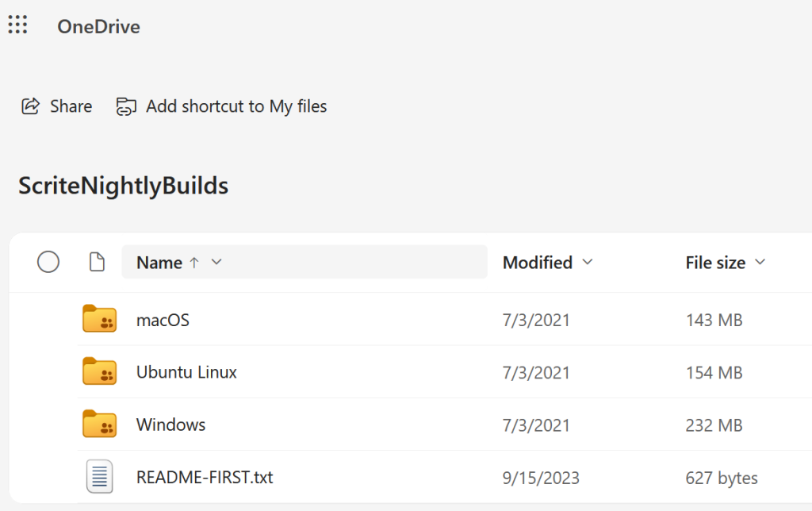812x511 pixels.
Task: Open the macOS folder by name
Action: (x=163, y=320)
